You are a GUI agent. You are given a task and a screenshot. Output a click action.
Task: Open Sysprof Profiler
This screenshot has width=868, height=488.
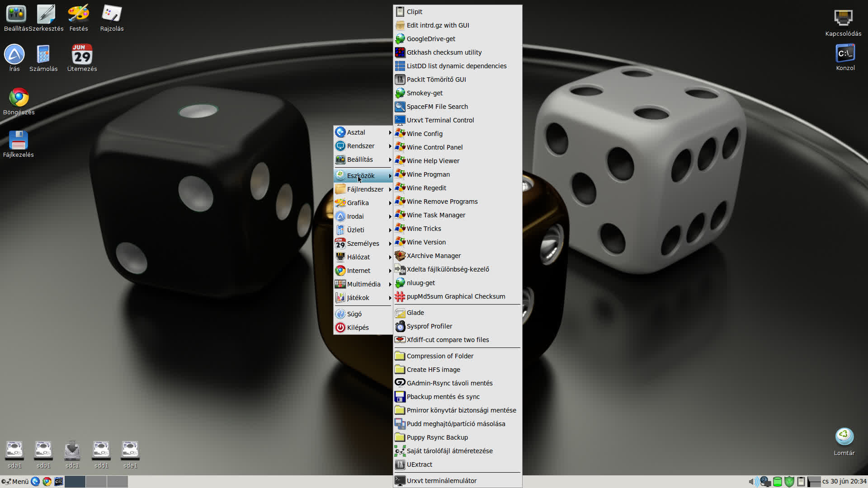coord(458,326)
